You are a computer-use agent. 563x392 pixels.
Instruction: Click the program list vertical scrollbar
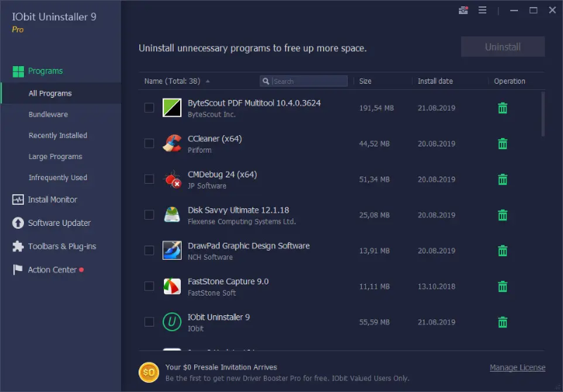click(x=543, y=114)
